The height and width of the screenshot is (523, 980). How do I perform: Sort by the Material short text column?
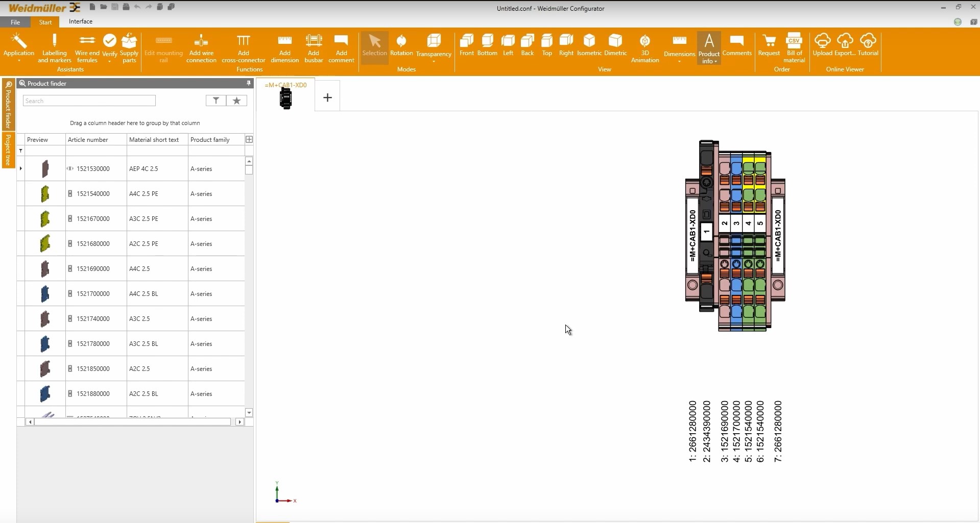(157, 139)
